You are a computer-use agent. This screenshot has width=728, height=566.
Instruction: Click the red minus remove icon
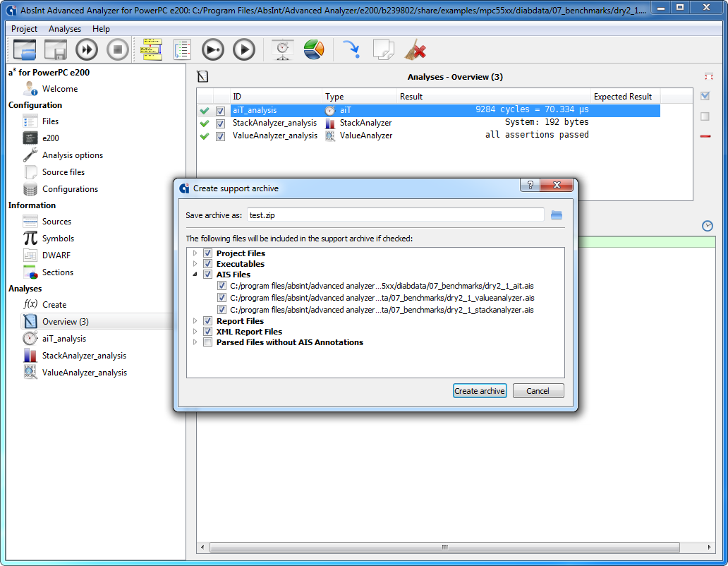pyautogui.click(x=705, y=136)
